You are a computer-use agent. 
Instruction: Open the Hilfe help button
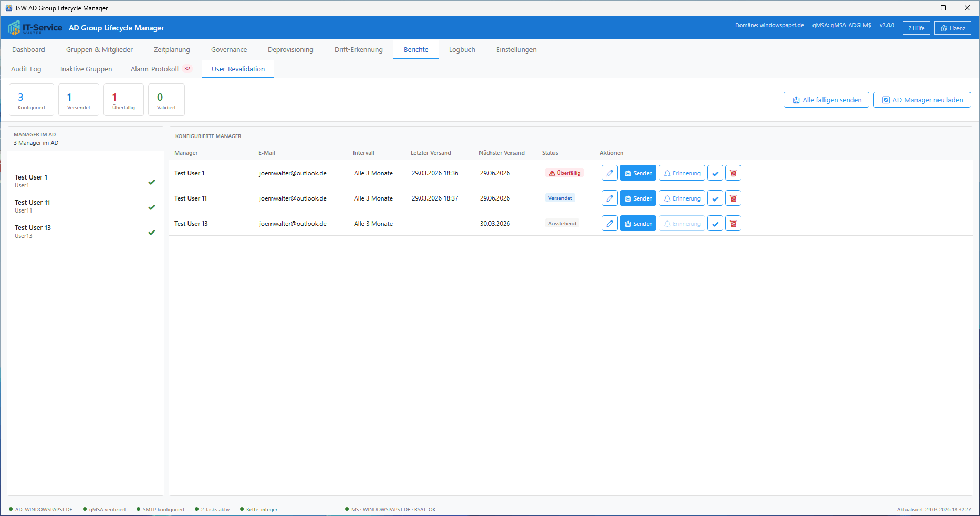[x=916, y=28]
